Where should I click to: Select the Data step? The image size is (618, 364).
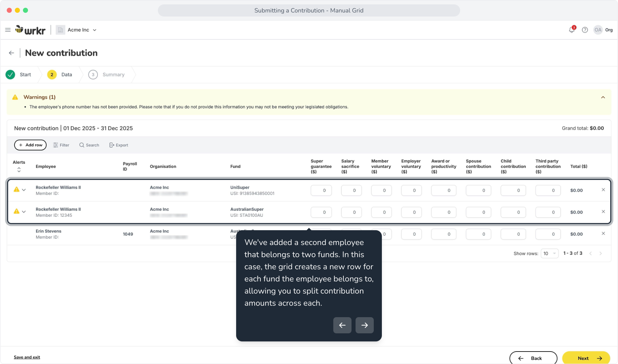(60, 74)
